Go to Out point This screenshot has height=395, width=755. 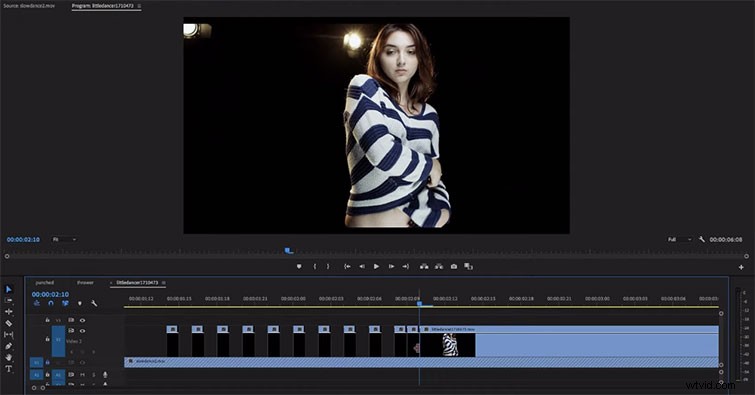[406, 266]
